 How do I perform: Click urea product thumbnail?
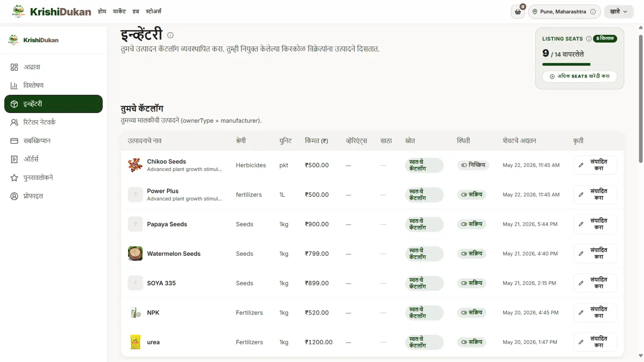click(x=135, y=342)
